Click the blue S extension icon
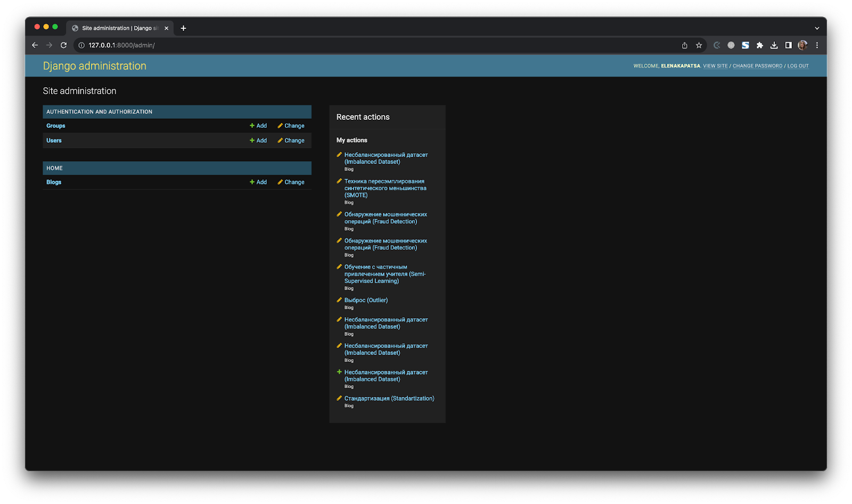 pos(745,45)
